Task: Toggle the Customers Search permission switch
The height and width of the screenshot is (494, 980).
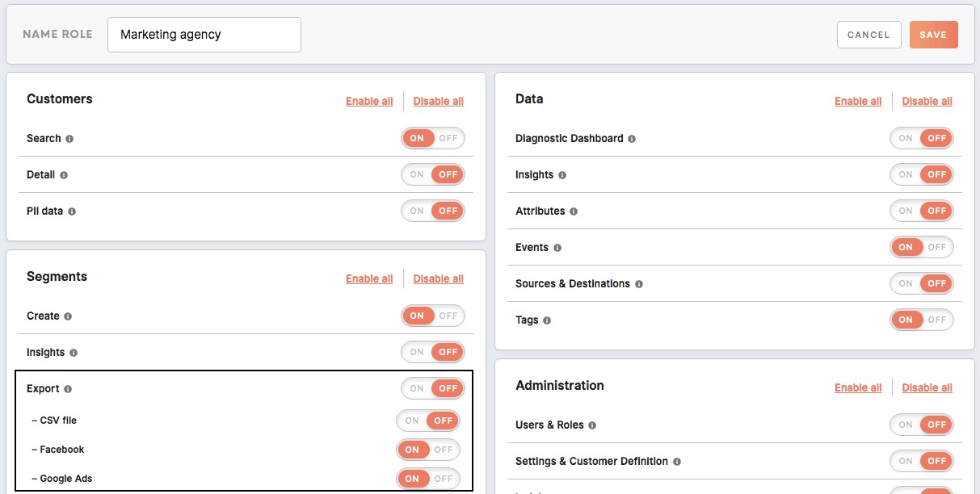Action: tap(433, 138)
